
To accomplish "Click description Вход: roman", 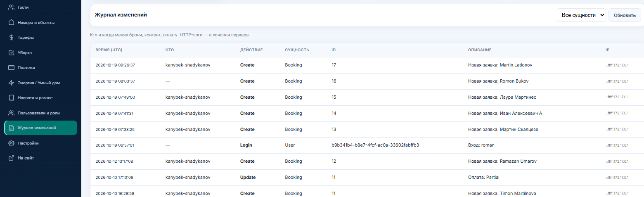I will coord(481,145).
